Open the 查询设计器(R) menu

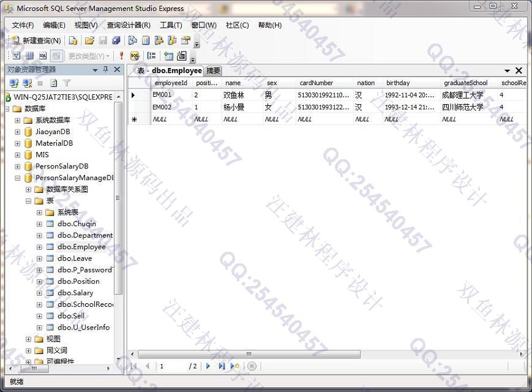tap(129, 25)
